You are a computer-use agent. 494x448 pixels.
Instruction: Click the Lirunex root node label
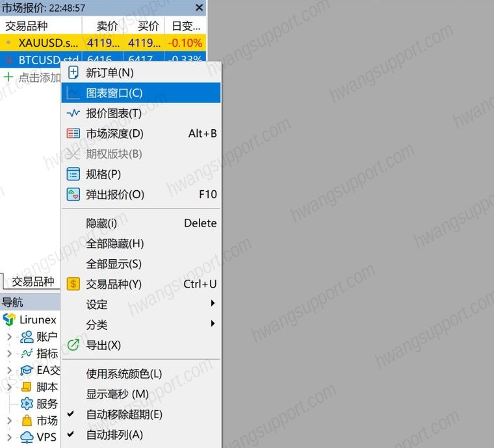[x=38, y=319]
